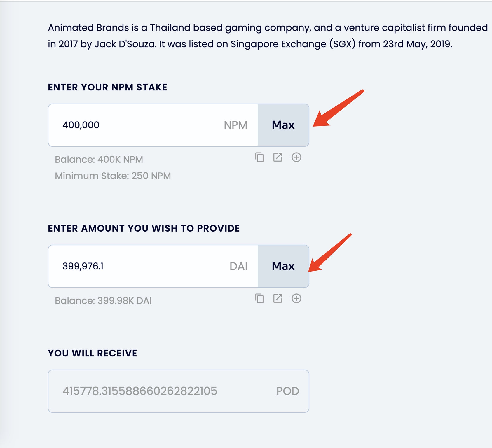The width and height of the screenshot is (492, 448).
Task: Add NPM token to wallet
Action: pos(296,157)
